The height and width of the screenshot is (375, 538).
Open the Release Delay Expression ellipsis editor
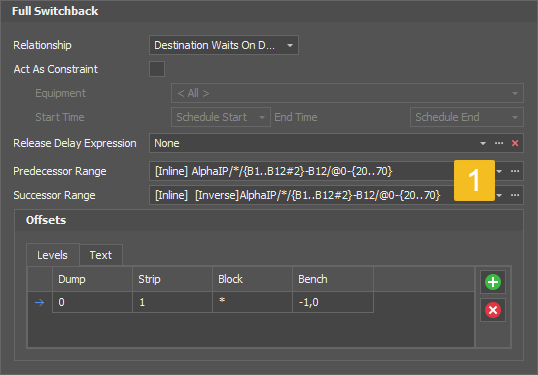[x=499, y=143]
